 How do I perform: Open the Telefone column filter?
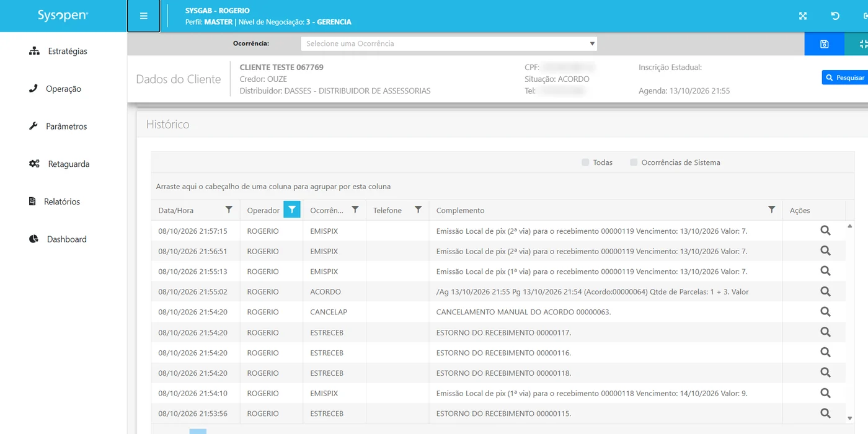point(418,210)
